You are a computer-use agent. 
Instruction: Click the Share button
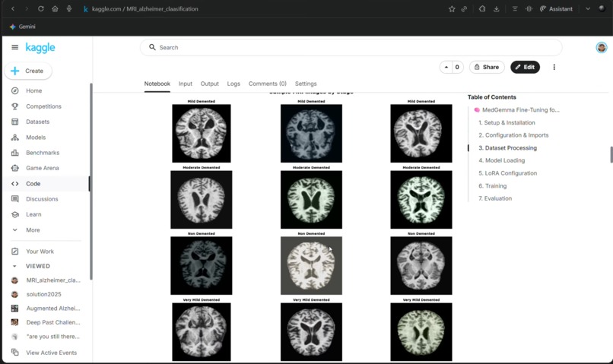[487, 67]
